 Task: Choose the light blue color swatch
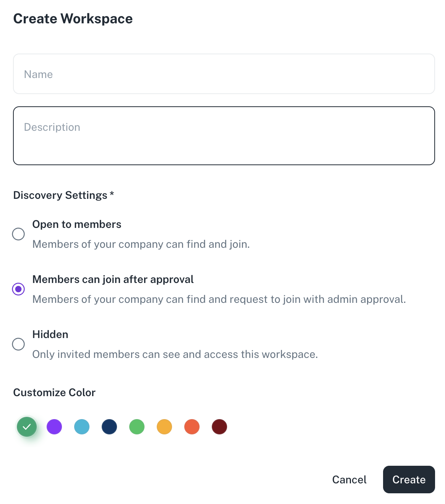[x=82, y=427]
